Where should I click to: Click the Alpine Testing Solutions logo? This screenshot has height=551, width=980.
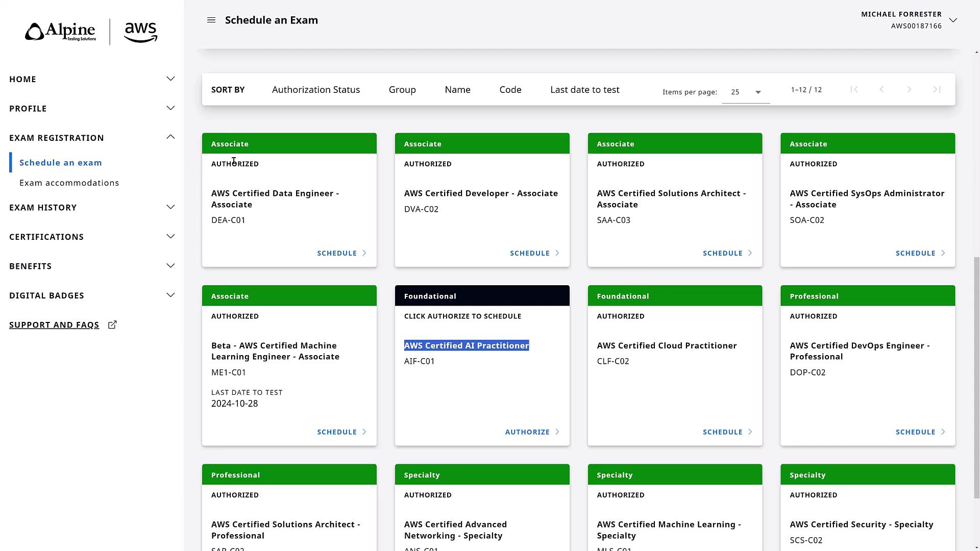pyautogui.click(x=61, y=32)
